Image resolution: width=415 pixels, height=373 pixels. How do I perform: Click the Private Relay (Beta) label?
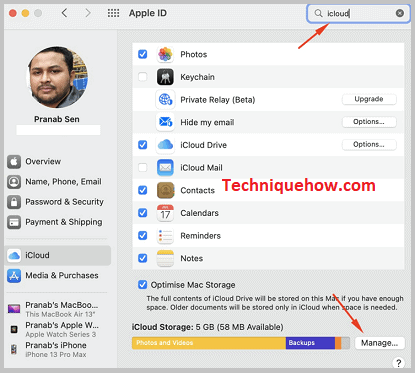(218, 100)
